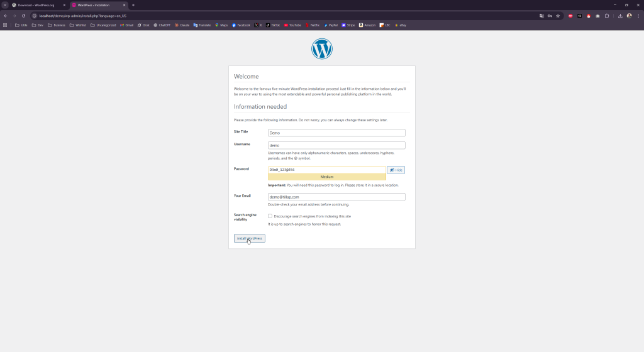Image resolution: width=644 pixels, height=352 pixels.
Task: Click the Install WordPress button
Action: tap(250, 239)
